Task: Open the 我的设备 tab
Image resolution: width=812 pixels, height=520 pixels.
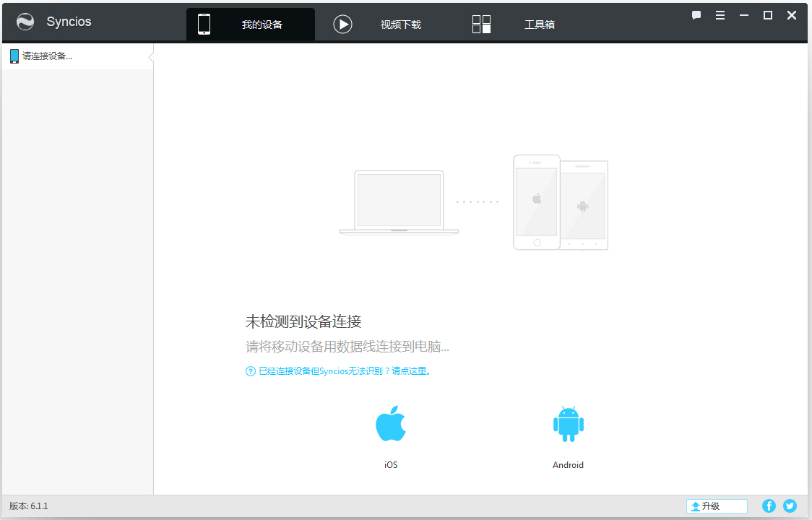Action: click(251, 25)
